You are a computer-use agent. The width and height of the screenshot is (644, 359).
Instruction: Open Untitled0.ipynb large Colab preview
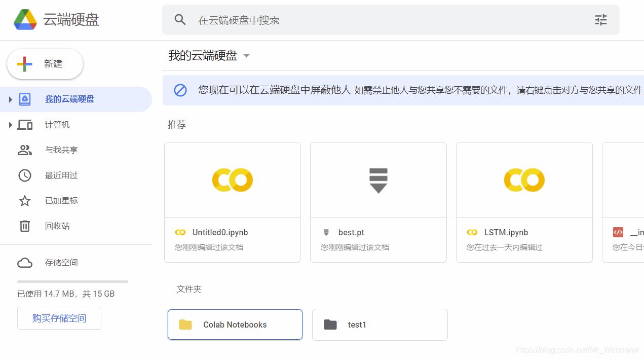click(x=233, y=180)
